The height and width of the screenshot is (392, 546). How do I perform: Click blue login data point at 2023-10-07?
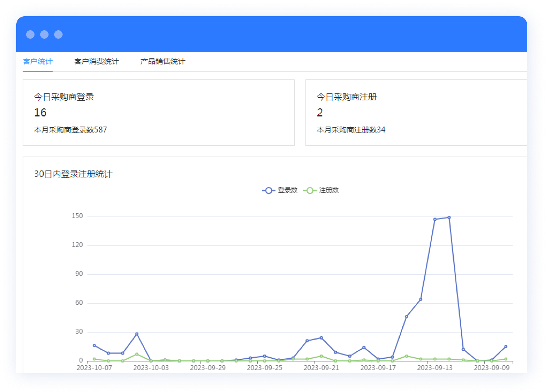point(94,345)
